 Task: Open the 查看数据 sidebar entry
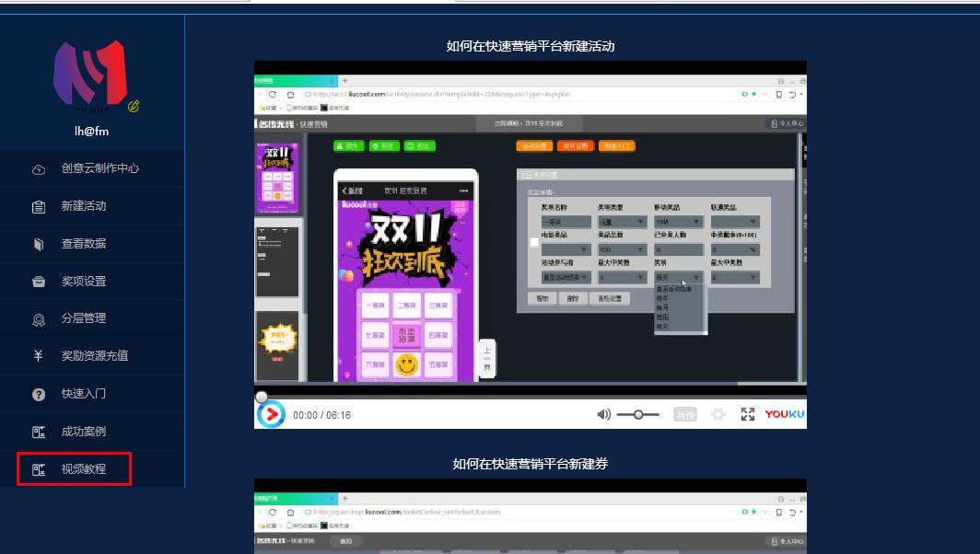pos(83,244)
